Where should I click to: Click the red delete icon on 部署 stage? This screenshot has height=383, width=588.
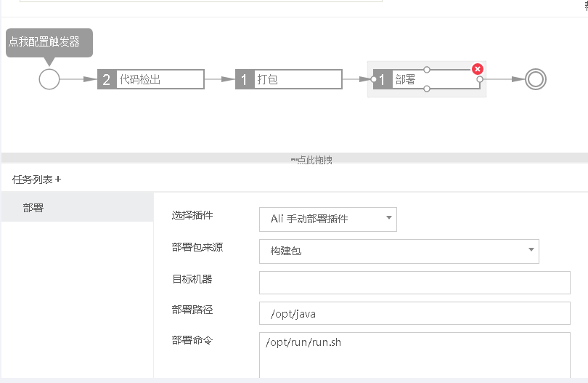[x=478, y=69]
